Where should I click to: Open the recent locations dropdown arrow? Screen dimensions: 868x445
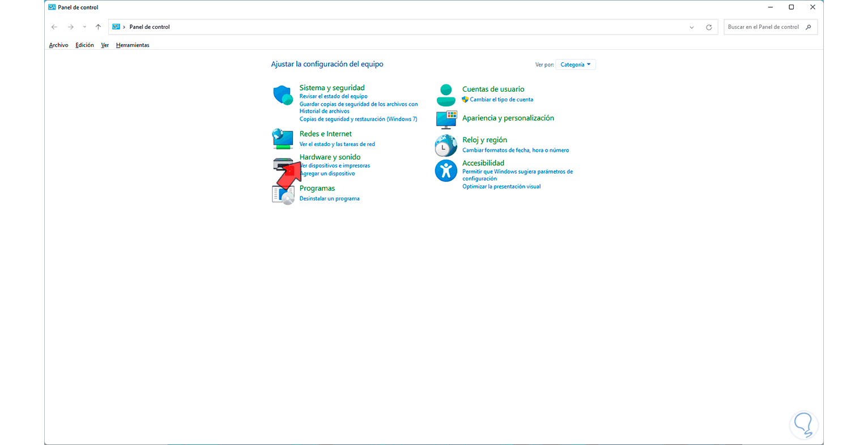[x=84, y=27]
